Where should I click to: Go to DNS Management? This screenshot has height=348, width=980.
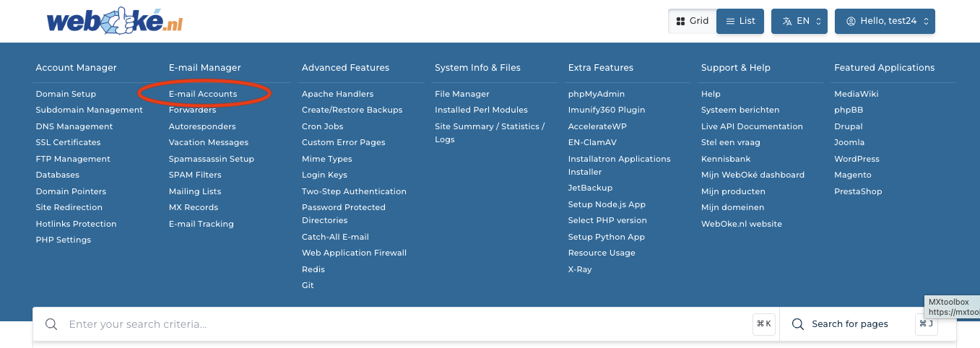point(74,126)
